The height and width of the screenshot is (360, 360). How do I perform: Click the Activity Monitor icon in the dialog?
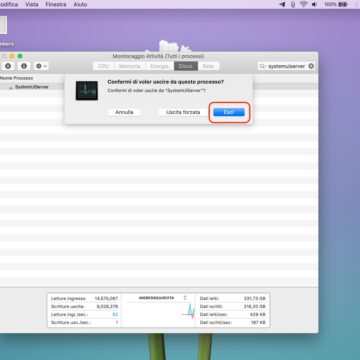pos(87,90)
